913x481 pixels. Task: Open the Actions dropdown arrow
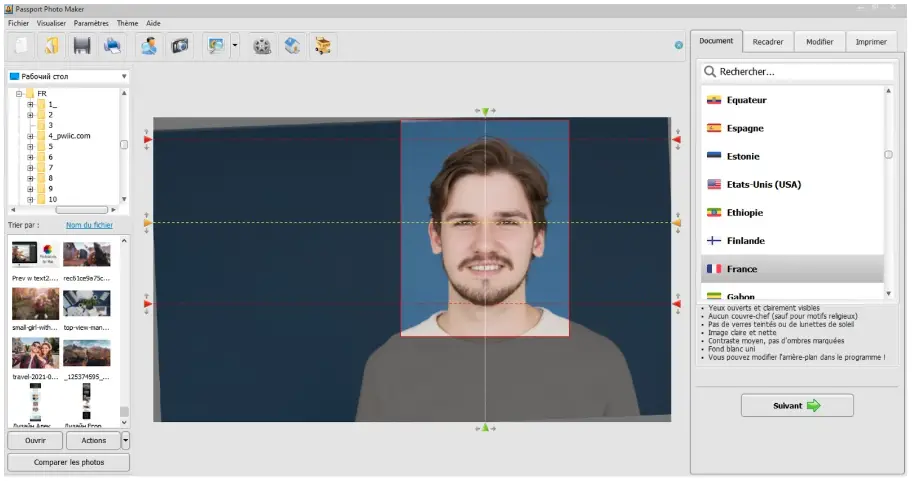click(x=125, y=440)
